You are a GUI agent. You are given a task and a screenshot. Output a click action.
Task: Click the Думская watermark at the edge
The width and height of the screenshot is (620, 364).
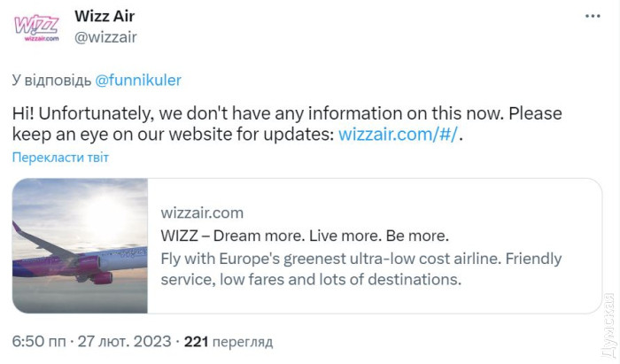(x=609, y=326)
